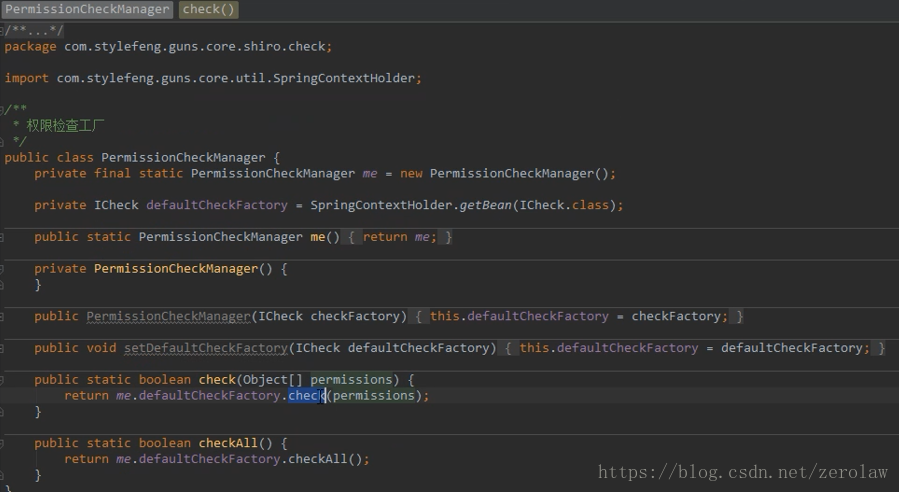This screenshot has height=492, width=899.
Task: Select the check() breadcrumb
Action: (208, 9)
